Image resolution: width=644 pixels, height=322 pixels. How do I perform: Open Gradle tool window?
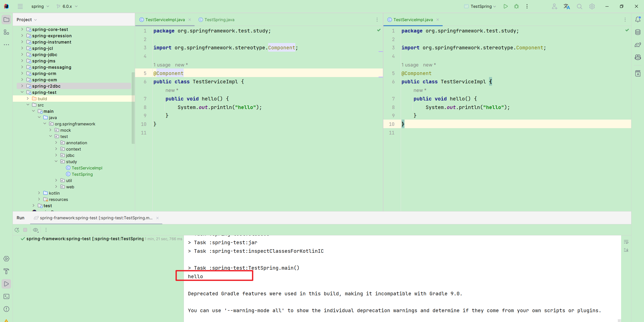click(x=638, y=45)
